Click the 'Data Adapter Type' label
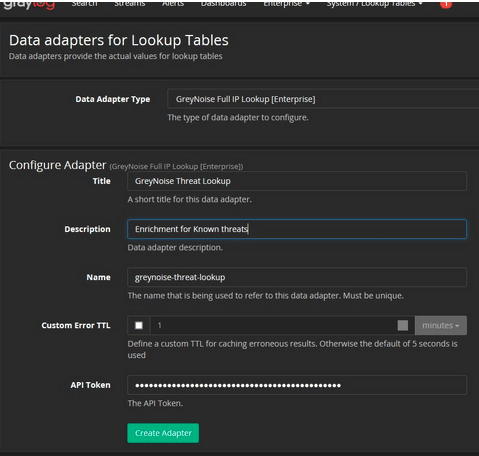The width and height of the screenshot is (479, 456). (113, 99)
